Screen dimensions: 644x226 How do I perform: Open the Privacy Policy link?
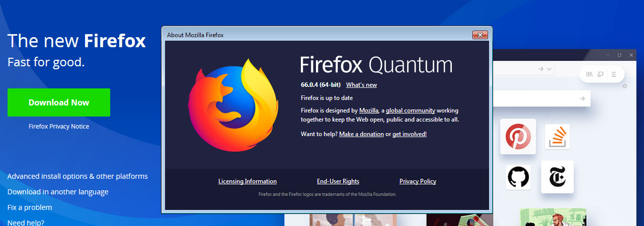[418, 181]
